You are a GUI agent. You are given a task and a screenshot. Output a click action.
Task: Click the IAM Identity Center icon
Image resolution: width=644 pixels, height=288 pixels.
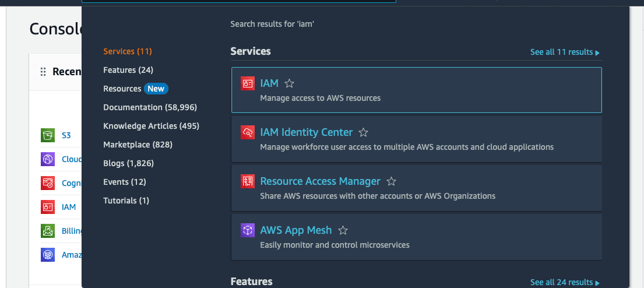247,132
